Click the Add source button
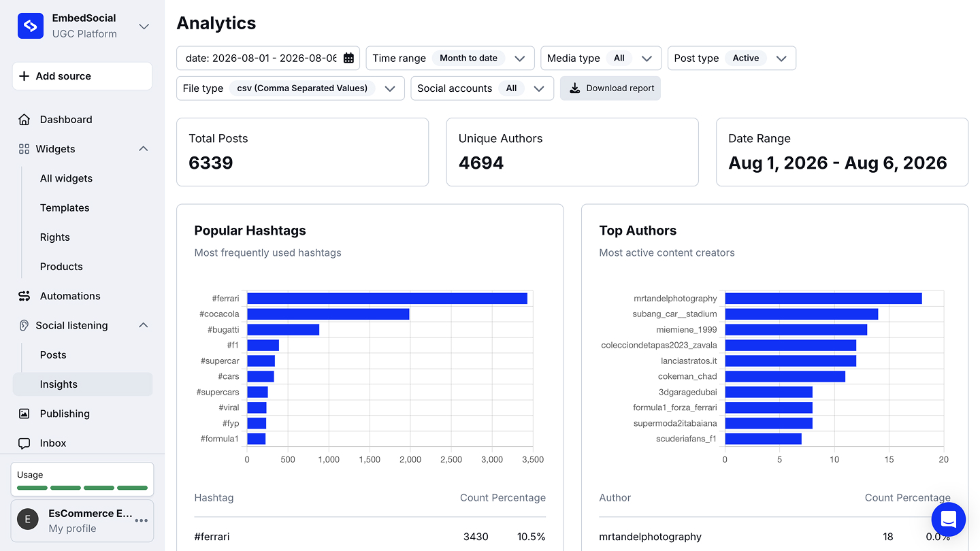This screenshot has width=980, height=551. [x=82, y=76]
